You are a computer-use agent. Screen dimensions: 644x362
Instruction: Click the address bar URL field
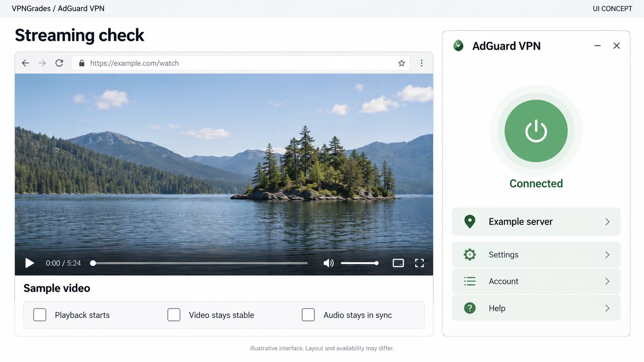pyautogui.click(x=241, y=63)
